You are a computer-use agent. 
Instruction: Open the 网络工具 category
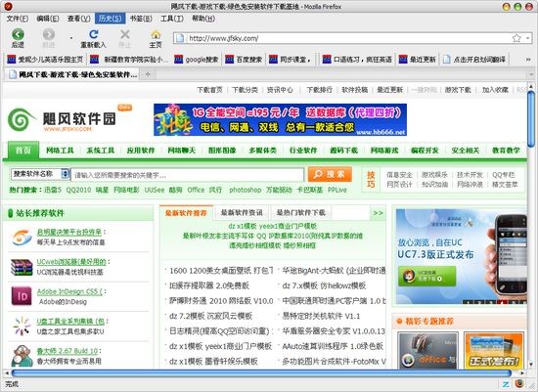[60, 151]
